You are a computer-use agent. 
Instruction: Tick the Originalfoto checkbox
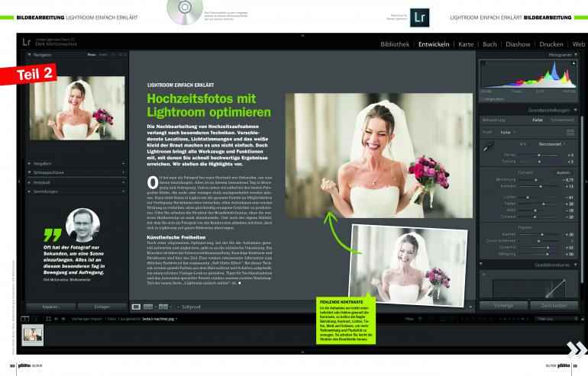pyautogui.click(x=482, y=99)
